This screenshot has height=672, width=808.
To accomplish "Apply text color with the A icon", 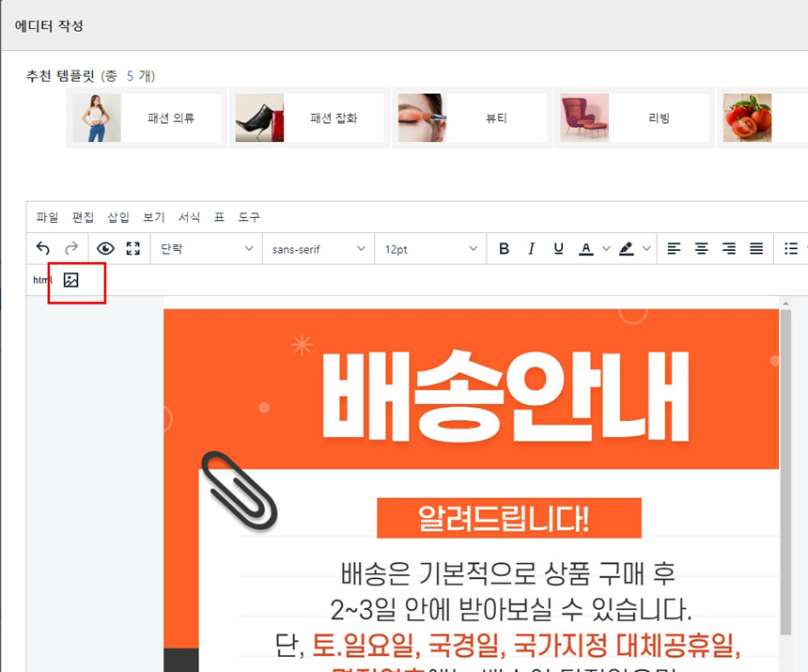I will click(586, 248).
